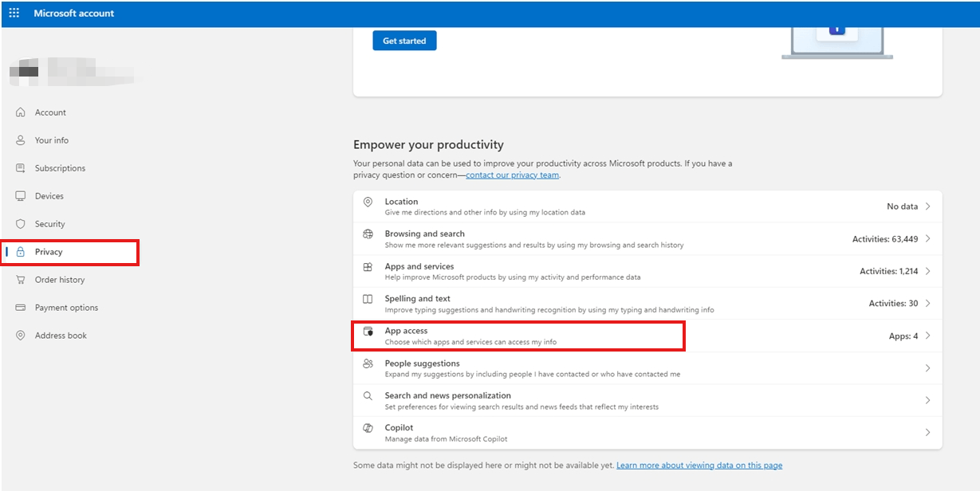980x491 pixels.
Task: Expand the Copilot row chevron
Action: point(927,432)
